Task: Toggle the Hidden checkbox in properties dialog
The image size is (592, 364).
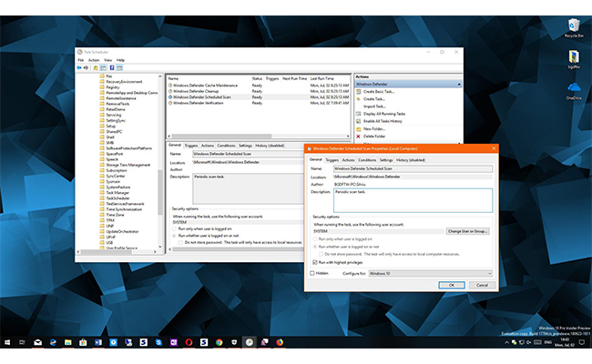Action: tap(313, 273)
